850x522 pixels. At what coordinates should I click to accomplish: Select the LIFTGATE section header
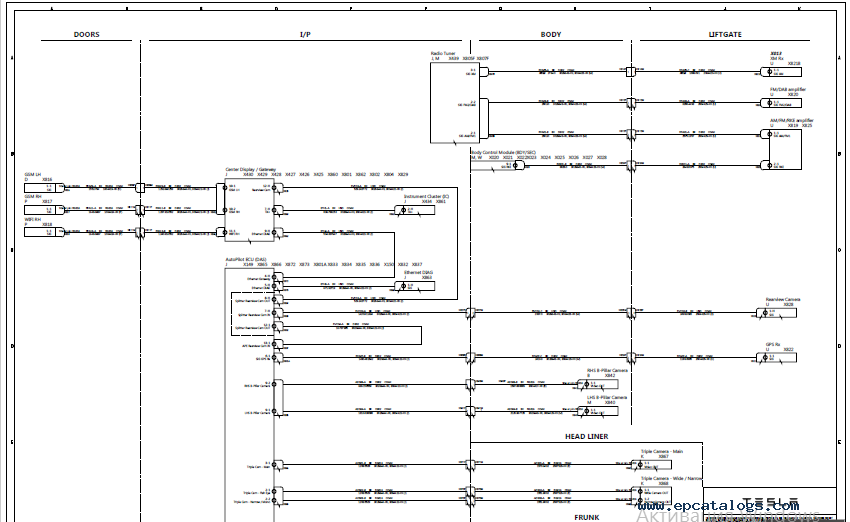725,34
